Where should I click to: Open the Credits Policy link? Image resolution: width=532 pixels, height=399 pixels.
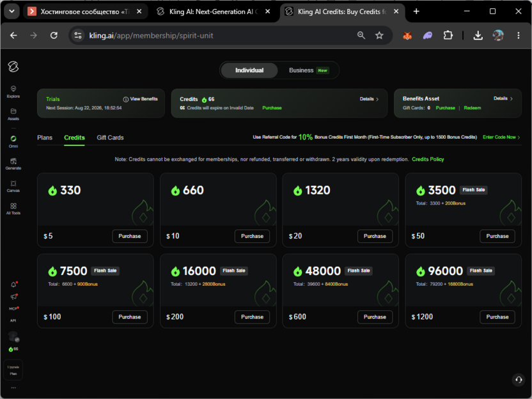coord(428,159)
